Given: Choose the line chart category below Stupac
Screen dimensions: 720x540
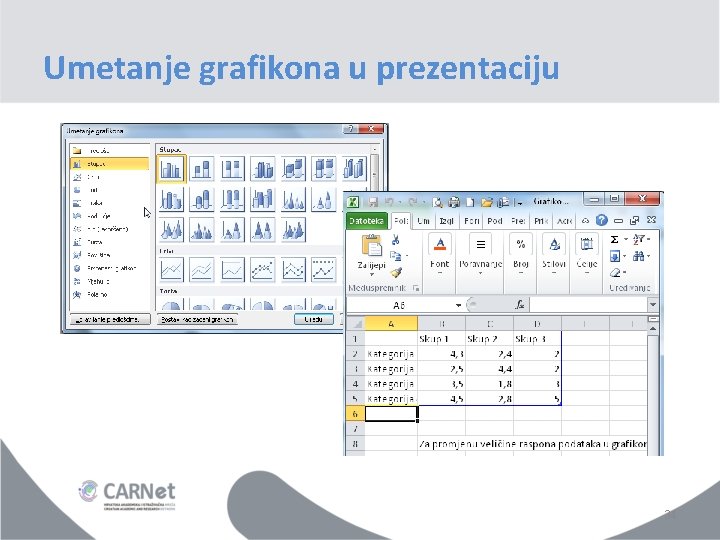Looking at the screenshot, I should 109,177.
